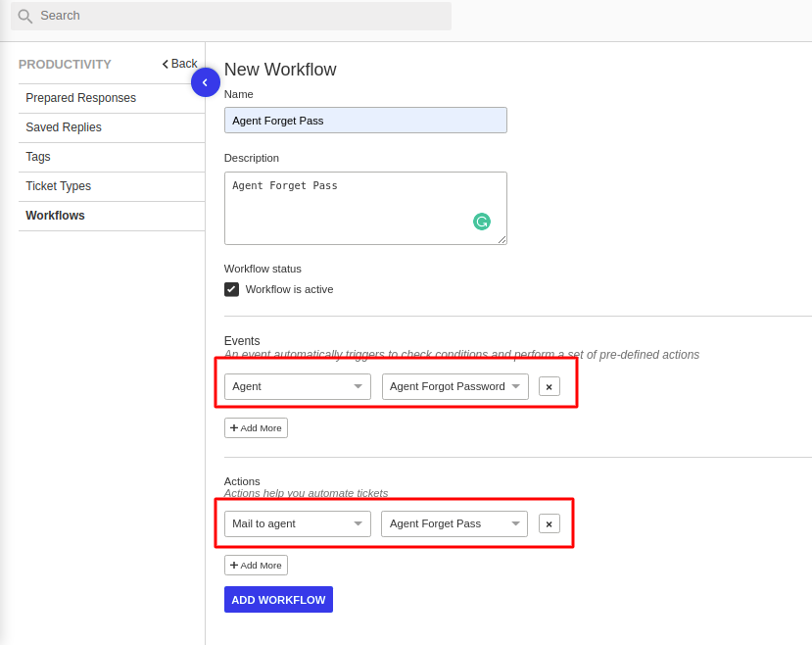Collapse the sidebar with the blue circular arrow
The width and height of the screenshot is (812, 645).
click(206, 82)
